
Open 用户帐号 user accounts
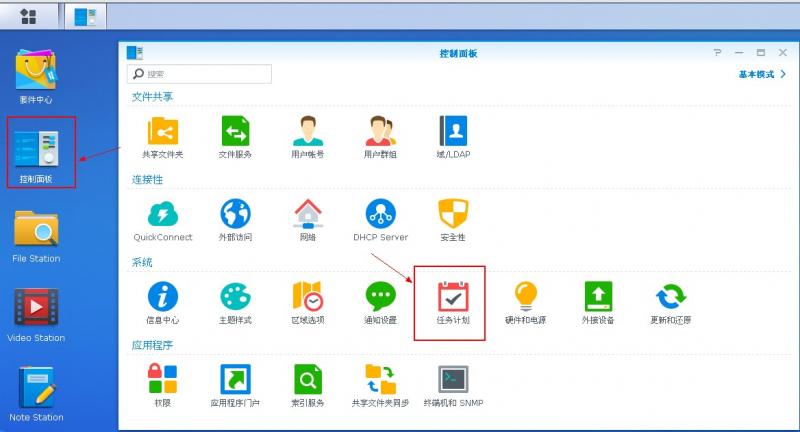point(308,137)
